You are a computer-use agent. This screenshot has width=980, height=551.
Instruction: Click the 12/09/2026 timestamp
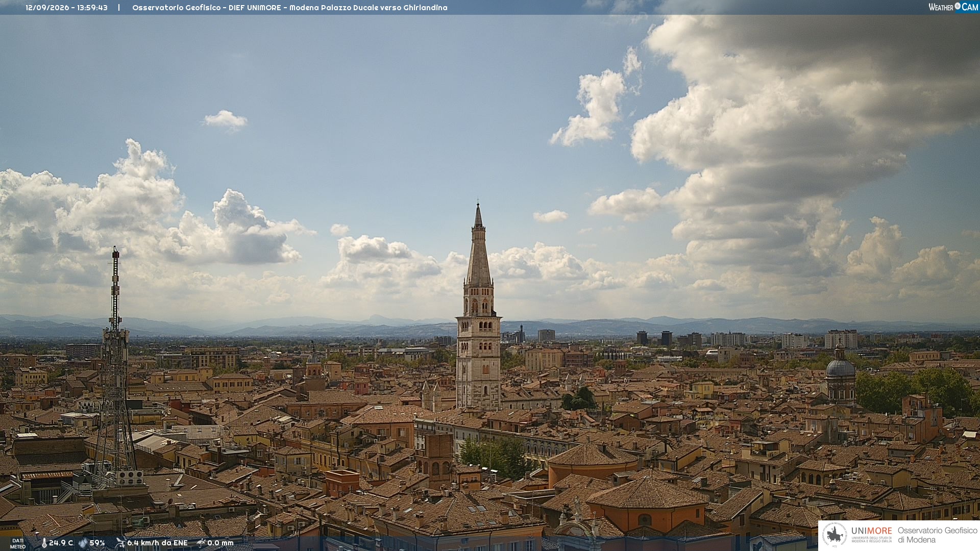47,8
